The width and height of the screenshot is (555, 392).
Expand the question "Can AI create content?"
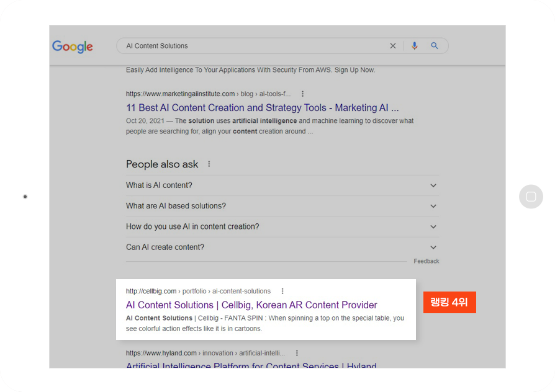(x=282, y=247)
